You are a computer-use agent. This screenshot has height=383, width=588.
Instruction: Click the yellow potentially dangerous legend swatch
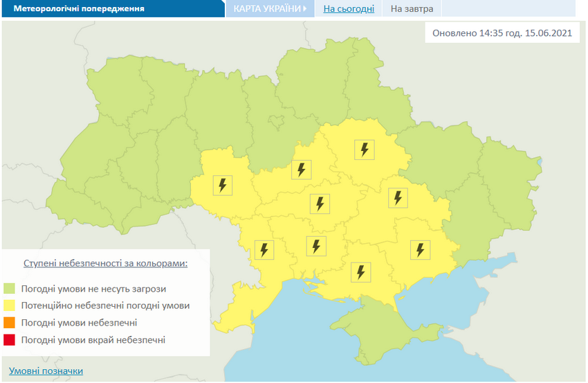point(10,305)
